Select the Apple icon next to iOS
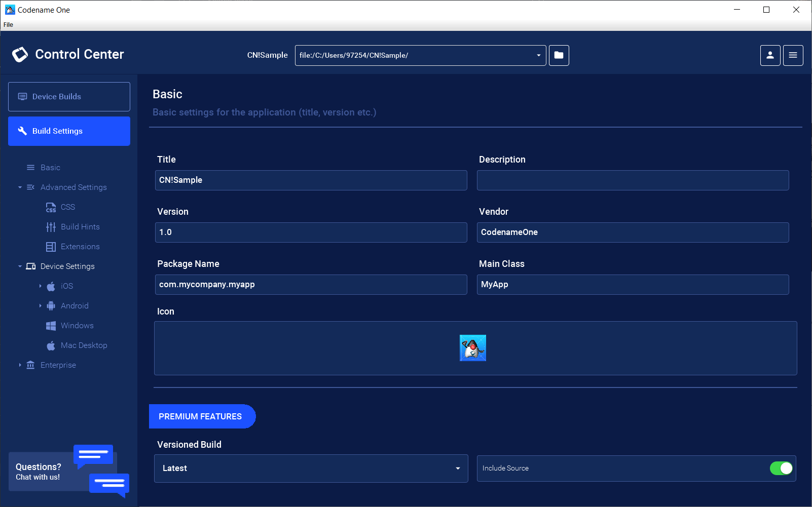This screenshot has width=812, height=507. click(52, 286)
